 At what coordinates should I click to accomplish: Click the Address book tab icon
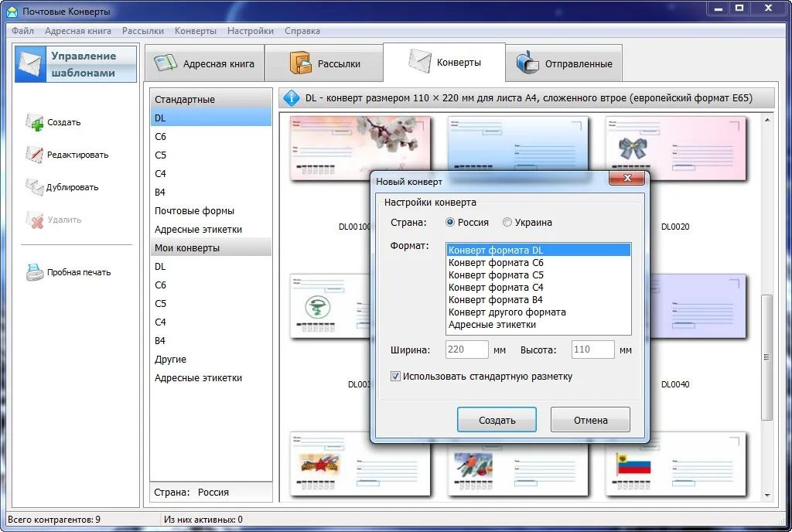(166, 63)
